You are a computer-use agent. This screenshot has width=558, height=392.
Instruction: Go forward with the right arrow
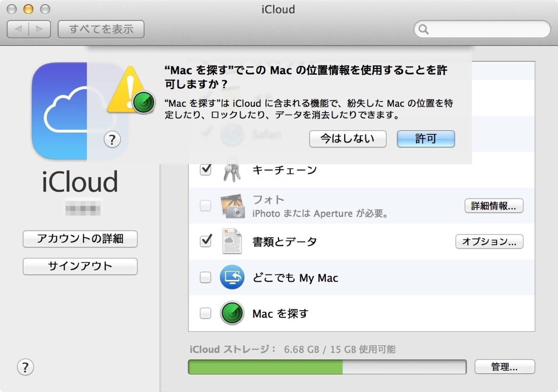coord(39,29)
